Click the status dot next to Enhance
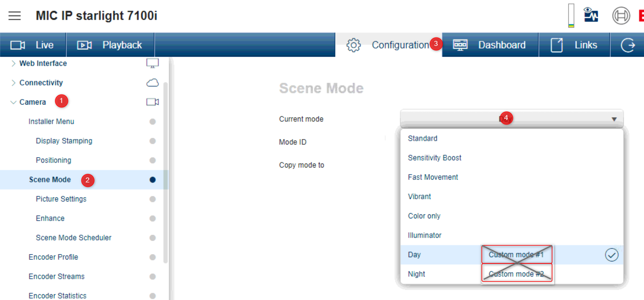The image size is (644, 300). [x=153, y=218]
